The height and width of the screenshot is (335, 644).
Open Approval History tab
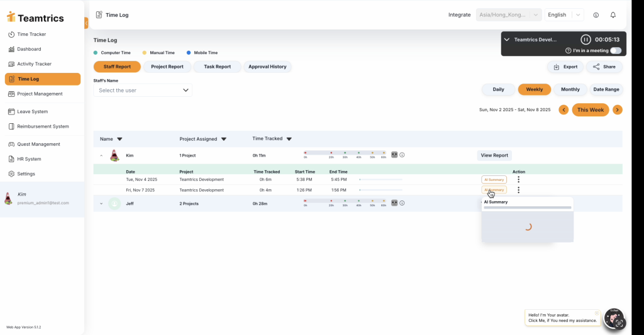point(267,67)
